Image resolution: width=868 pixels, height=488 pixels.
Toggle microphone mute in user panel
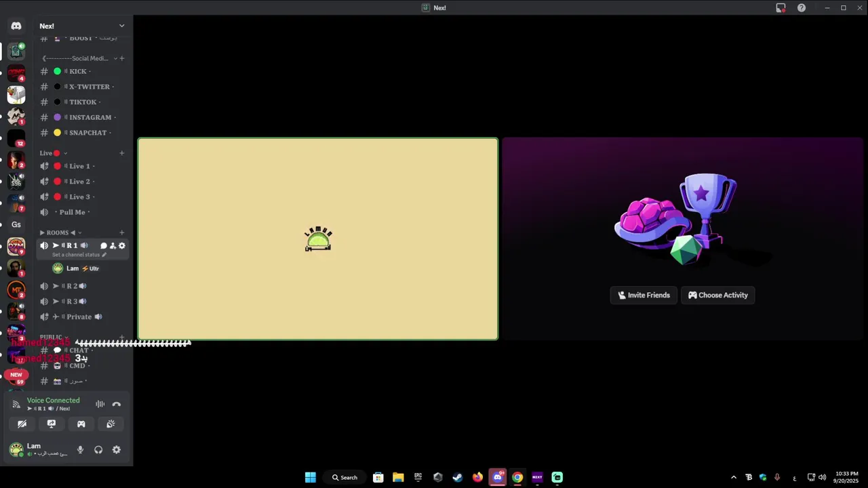pos(80,449)
